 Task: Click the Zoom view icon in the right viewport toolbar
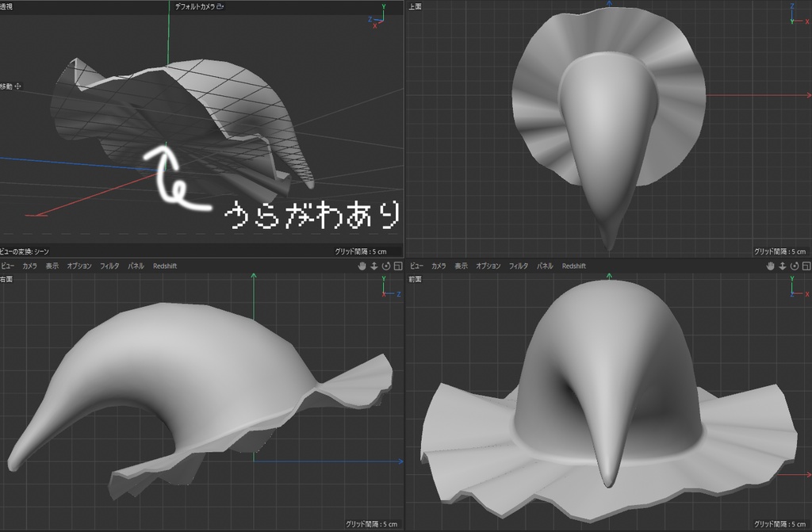click(x=373, y=266)
